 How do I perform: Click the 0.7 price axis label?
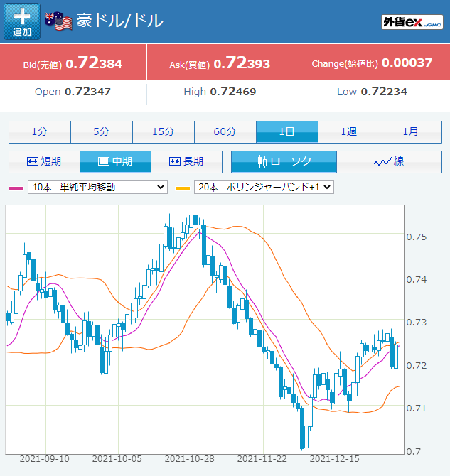pyautogui.click(x=412, y=451)
